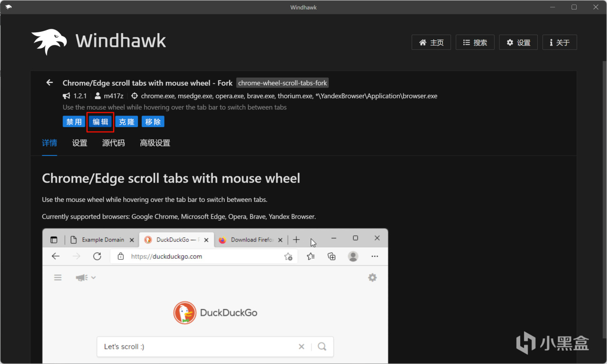Open 主页 home page
This screenshot has width=607, height=364.
click(x=431, y=42)
